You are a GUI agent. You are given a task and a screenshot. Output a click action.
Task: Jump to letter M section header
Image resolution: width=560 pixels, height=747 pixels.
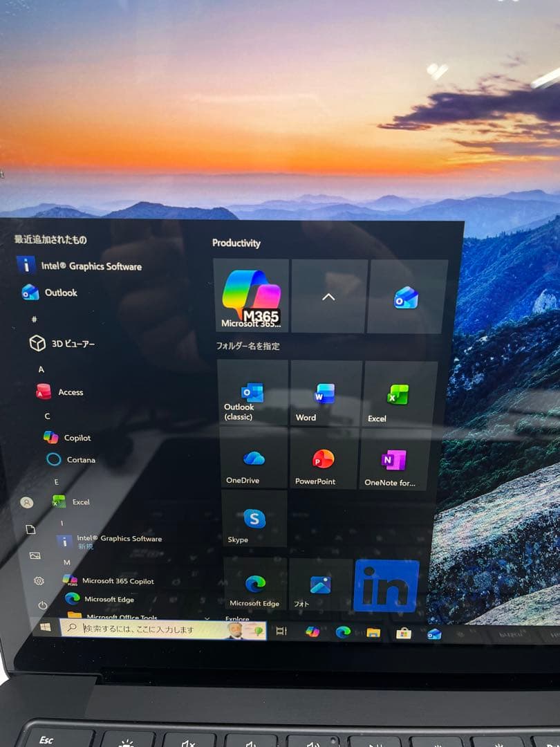66,562
